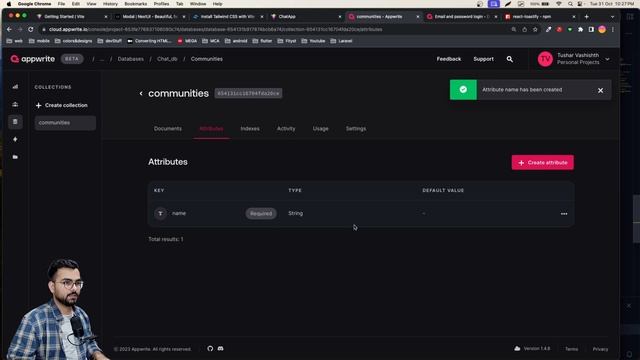The width and height of the screenshot is (640, 360).
Task: Open the Auth icon in the sidebar
Action: 15,104
